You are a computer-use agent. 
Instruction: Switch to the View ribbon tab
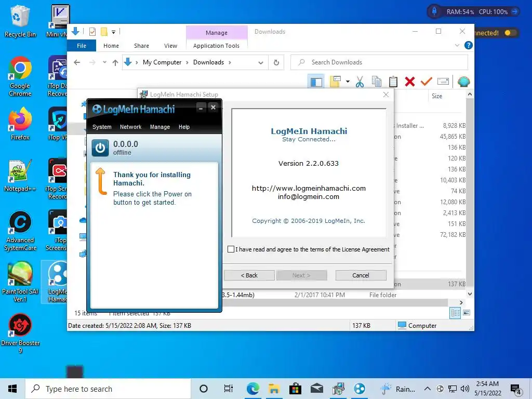tap(170, 46)
